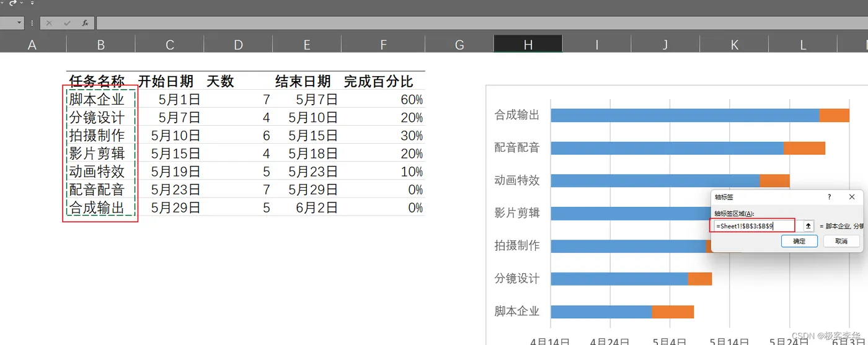This screenshot has width=868, height=345.
Task: Confirm with the 确定 button
Action: (x=799, y=241)
